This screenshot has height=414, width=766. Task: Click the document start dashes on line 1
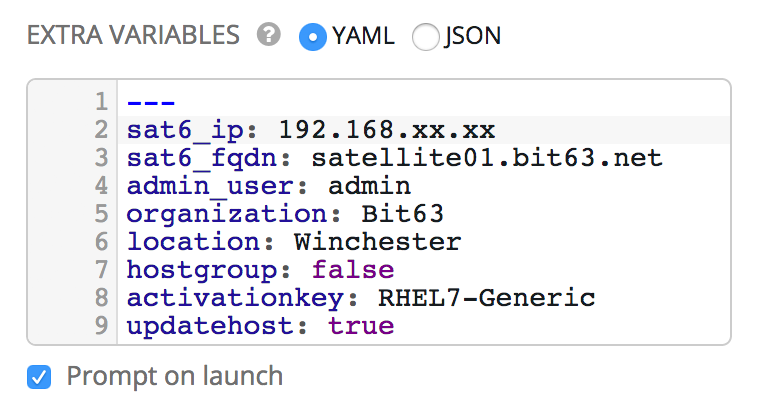point(151,102)
